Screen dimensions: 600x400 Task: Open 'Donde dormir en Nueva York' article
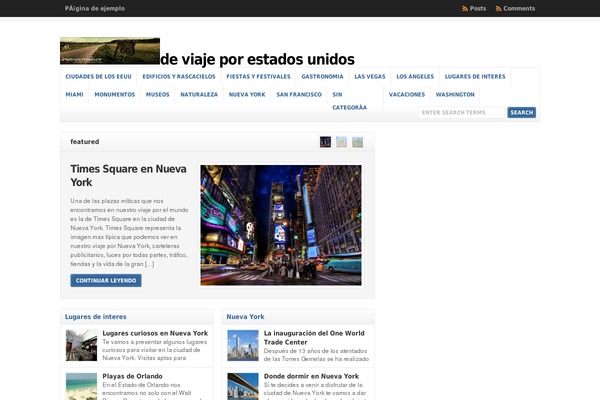[x=311, y=376]
